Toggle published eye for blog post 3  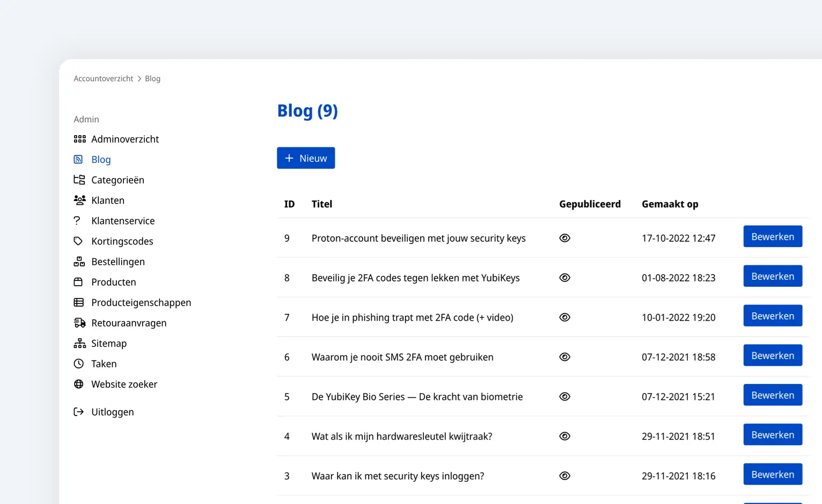[x=564, y=476]
